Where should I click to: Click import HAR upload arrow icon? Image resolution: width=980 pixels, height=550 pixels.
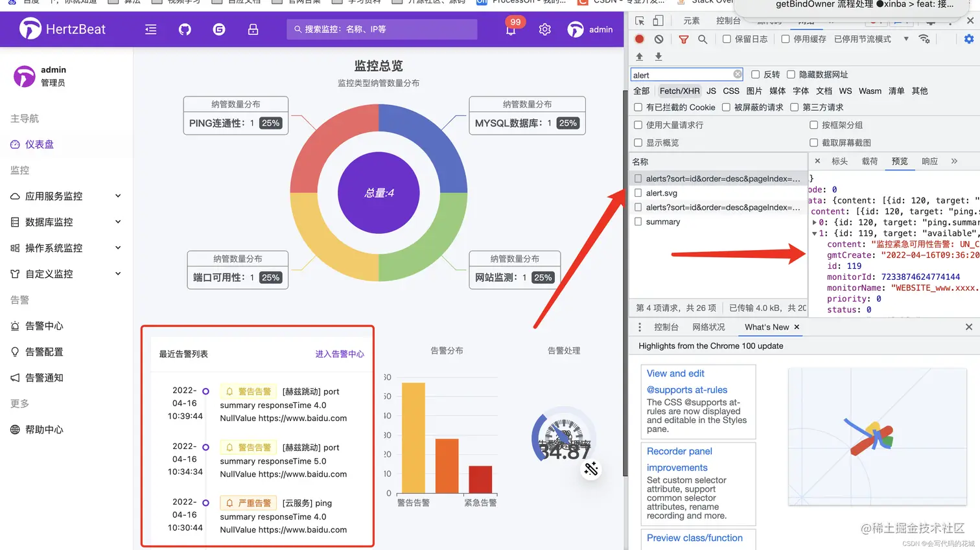pos(640,56)
